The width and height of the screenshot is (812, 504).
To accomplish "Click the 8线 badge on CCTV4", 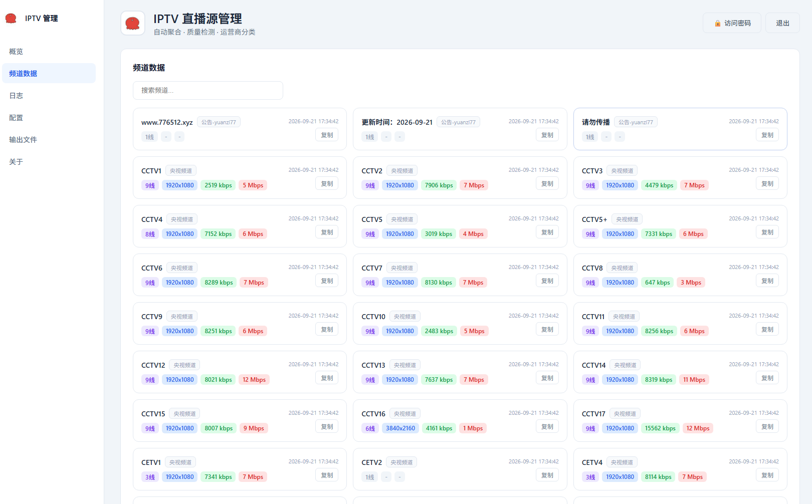I will click(150, 234).
